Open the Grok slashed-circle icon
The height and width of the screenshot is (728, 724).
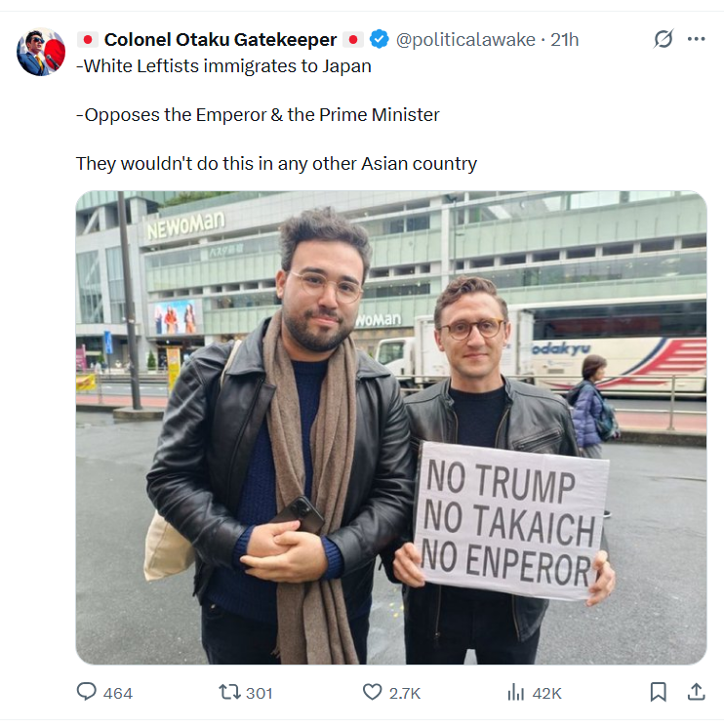tap(664, 39)
